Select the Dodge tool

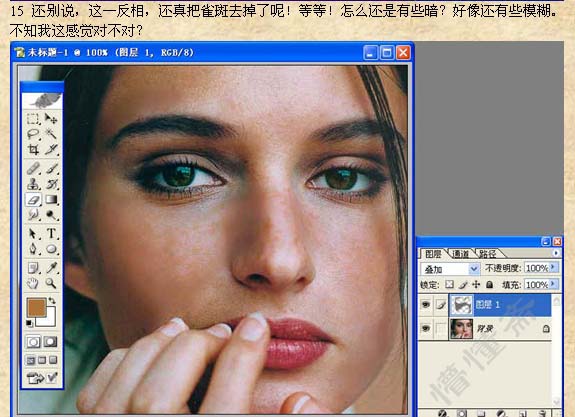(51, 215)
